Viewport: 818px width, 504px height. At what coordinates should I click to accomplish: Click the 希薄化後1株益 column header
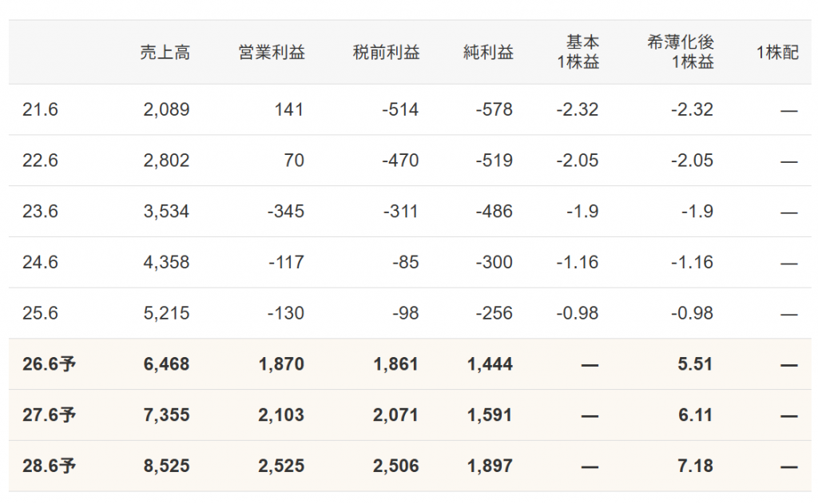(681, 52)
